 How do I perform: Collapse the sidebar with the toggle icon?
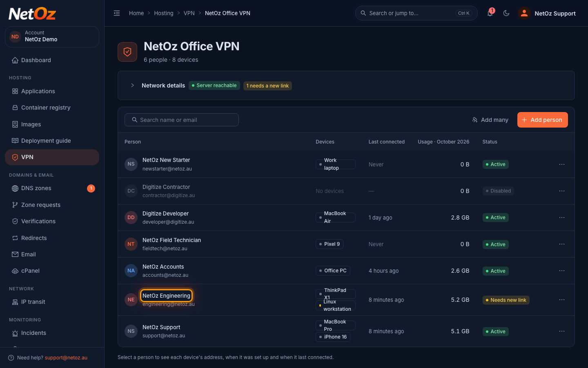[x=117, y=13]
